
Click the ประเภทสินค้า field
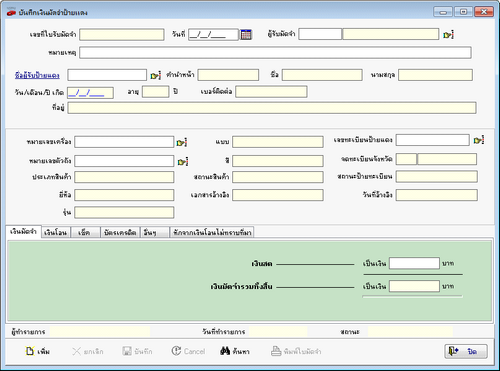click(124, 177)
